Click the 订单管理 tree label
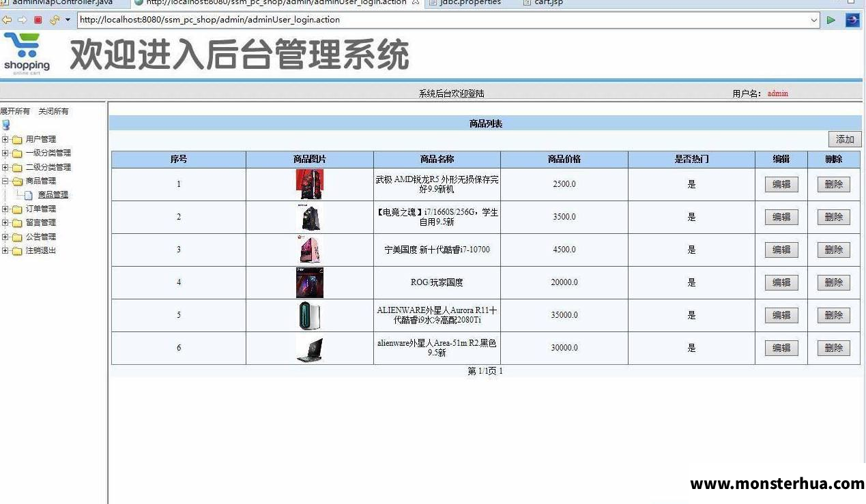Viewport: 866px width, 504px height. 41,209
